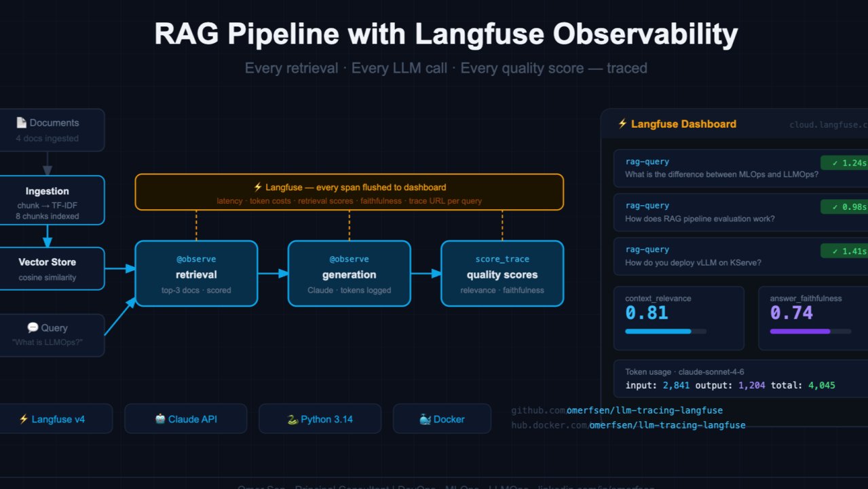Click the lightning icon beside Langfuse Dashboard
The width and height of the screenshot is (868, 489).
[x=622, y=124]
